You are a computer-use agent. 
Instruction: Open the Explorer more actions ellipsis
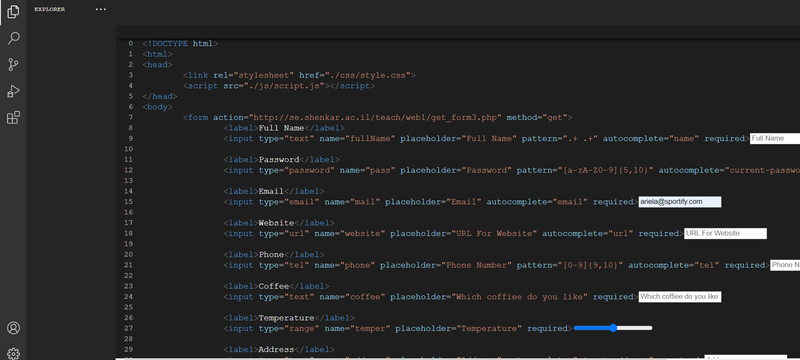pyautogui.click(x=101, y=9)
